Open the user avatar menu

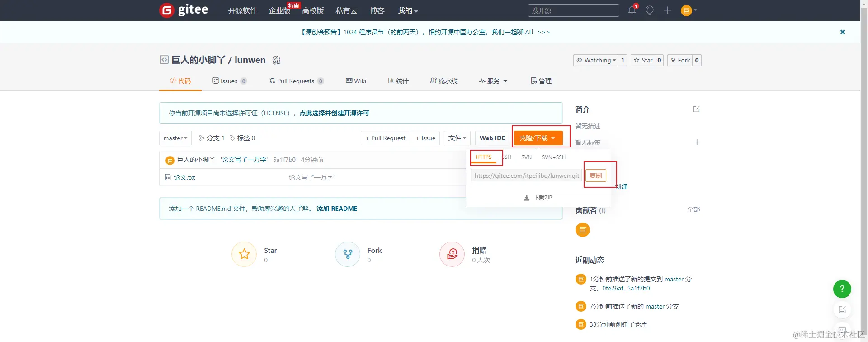(689, 10)
